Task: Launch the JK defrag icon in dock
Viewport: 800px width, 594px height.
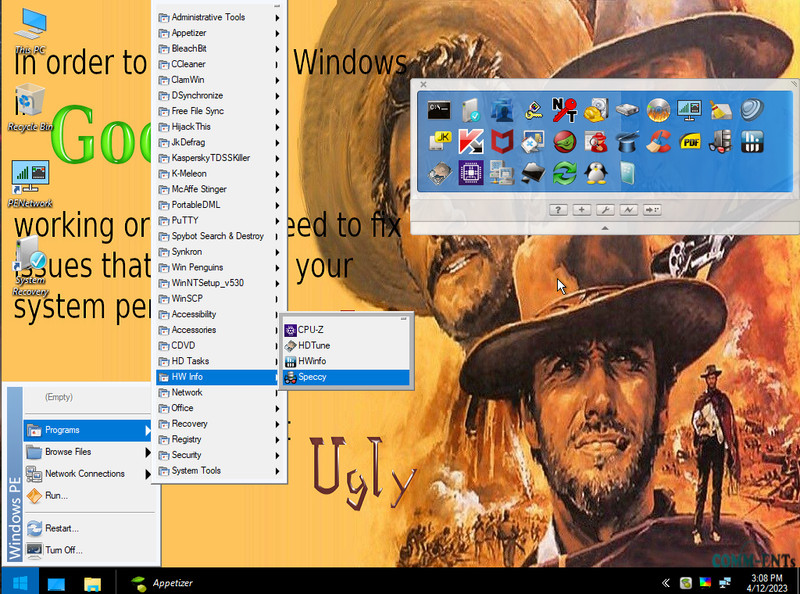Action: tap(440, 141)
